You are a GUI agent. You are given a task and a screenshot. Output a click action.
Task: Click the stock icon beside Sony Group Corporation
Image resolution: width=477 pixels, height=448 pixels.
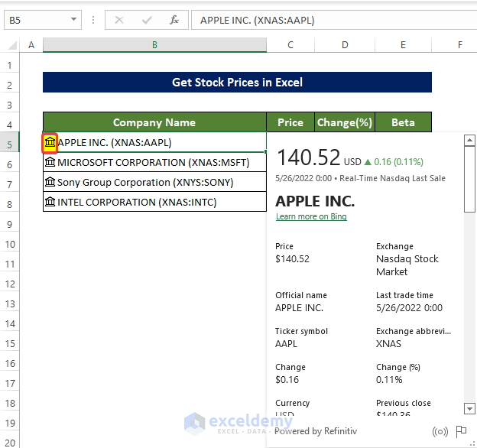pyautogui.click(x=50, y=182)
